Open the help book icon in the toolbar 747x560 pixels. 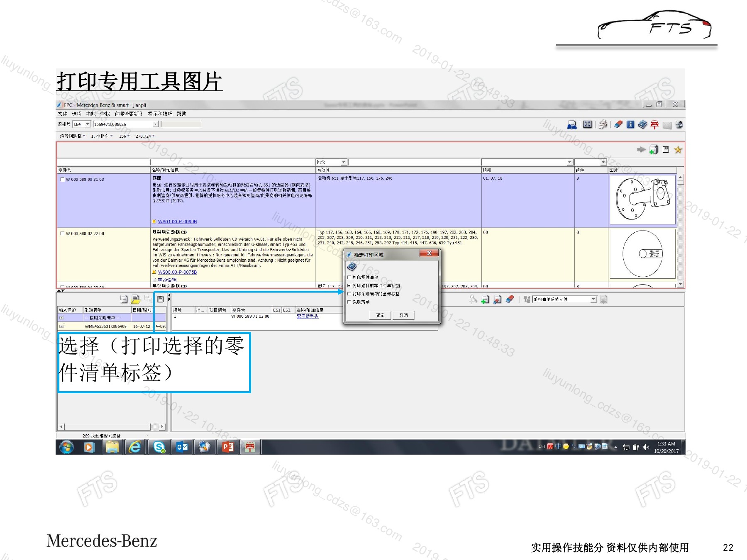(642, 124)
